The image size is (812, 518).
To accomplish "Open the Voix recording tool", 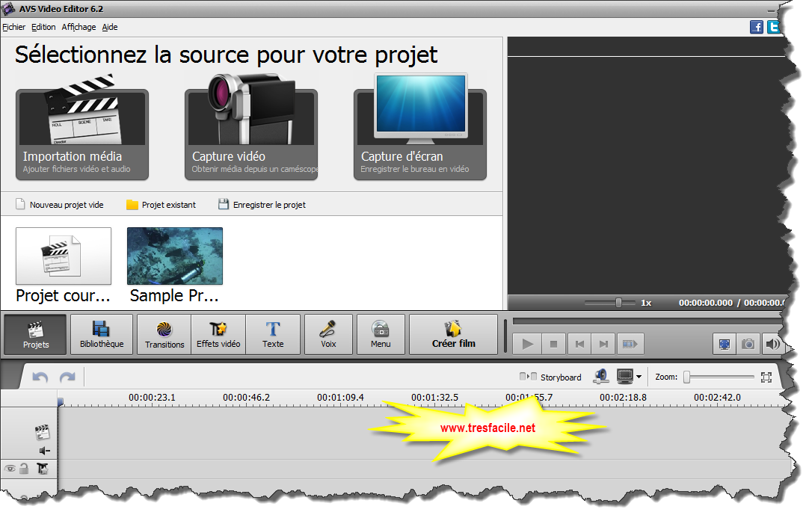I will (328, 335).
